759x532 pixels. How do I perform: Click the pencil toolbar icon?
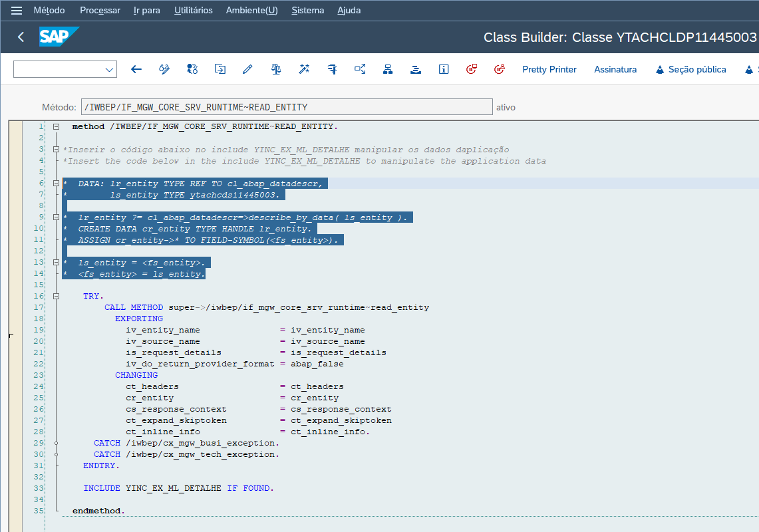pos(248,69)
